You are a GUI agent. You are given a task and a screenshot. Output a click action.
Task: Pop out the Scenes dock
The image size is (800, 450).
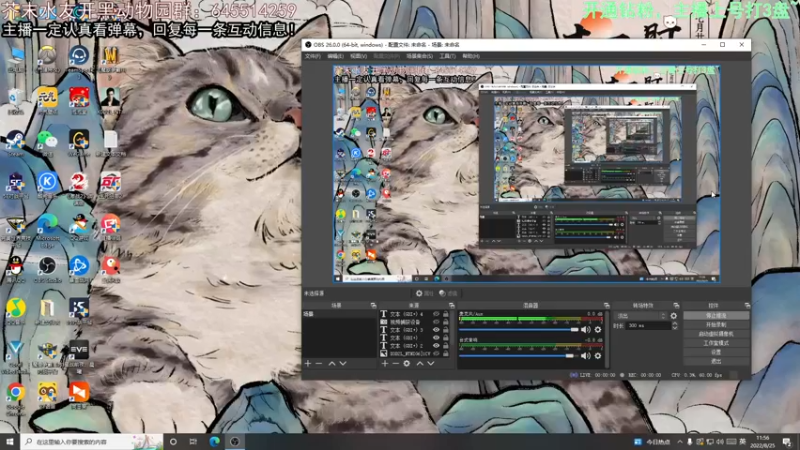(x=373, y=305)
